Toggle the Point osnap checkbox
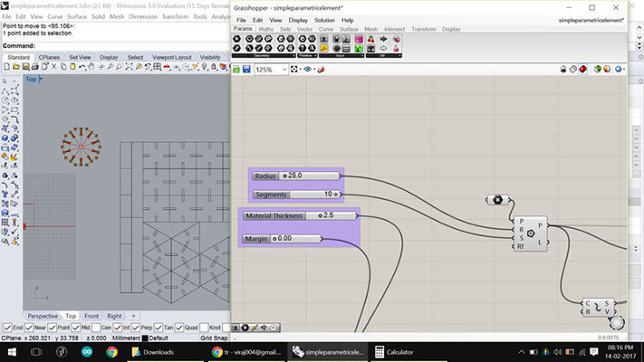 pyautogui.click(x=53, y=328)
